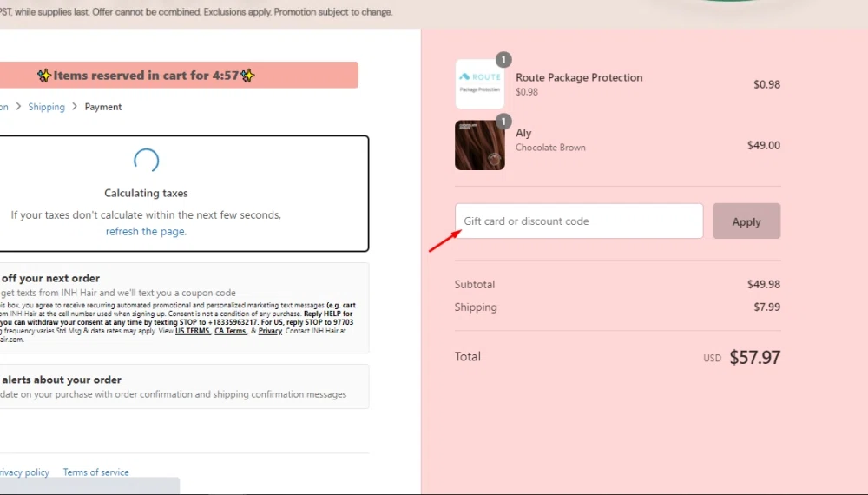Click the red arrow pointing at discount field
Screen dimensions: 868x495
(x=444, y=241)
